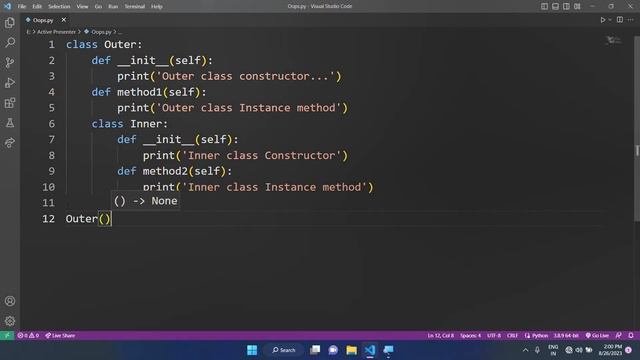Open the Live Share activity bar icon
Viewport: 640px width, 360px height.
[10, 142]
